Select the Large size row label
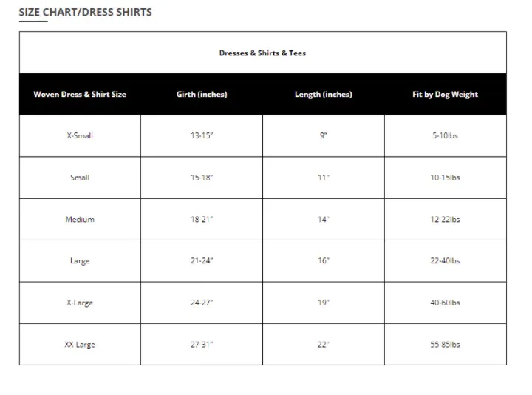Image resolution: width=532 pixels, height=395 pixels. click(80, 261)
